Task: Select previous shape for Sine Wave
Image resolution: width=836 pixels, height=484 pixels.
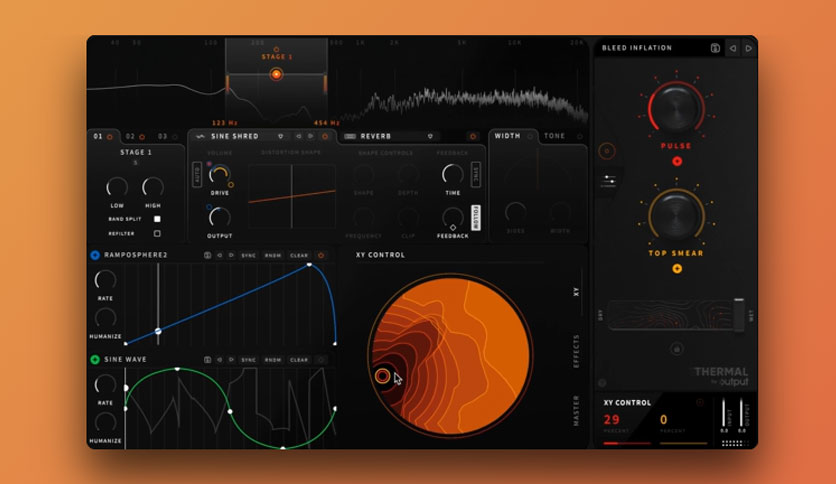Action: pyautogui.click(x=220, y=360)
